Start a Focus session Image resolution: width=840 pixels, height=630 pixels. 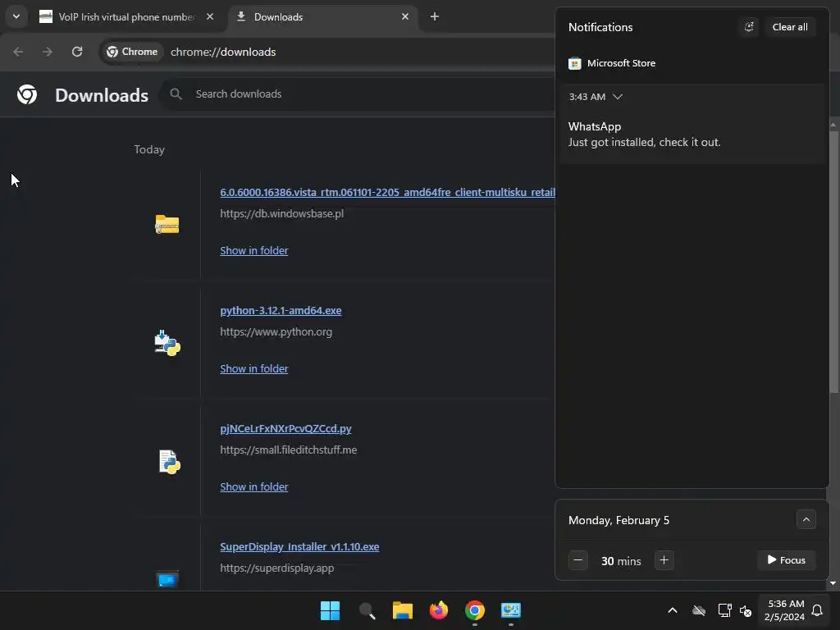[x=786, y=559]
